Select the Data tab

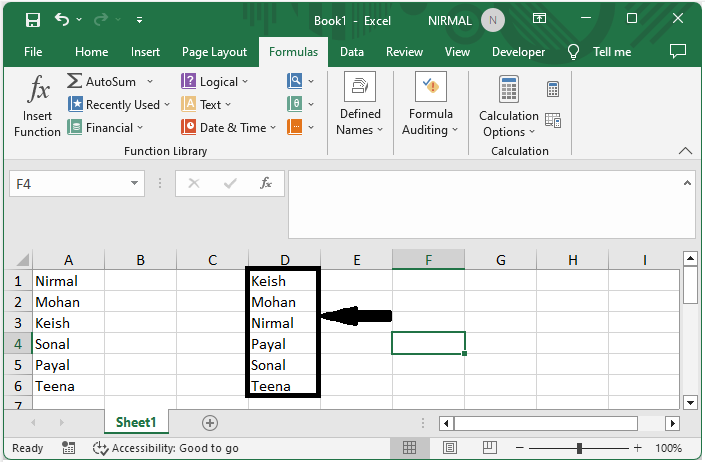click(x=352, y=52)
